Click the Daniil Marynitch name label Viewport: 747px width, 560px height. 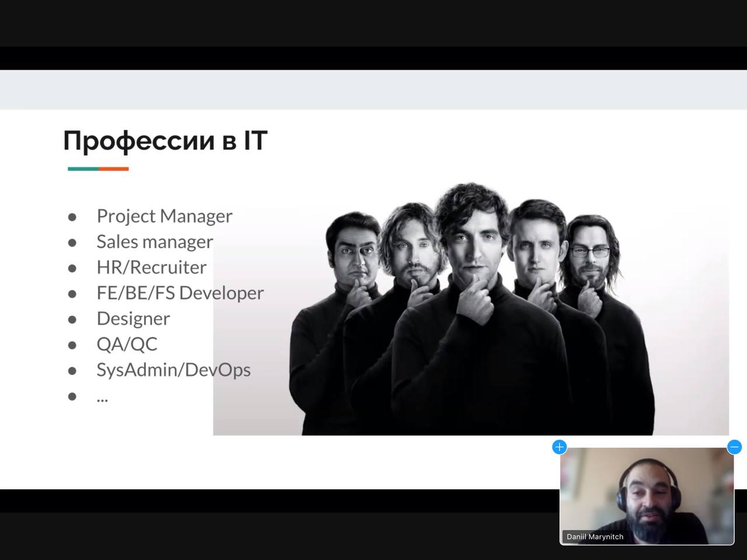[x=595, y=537]
